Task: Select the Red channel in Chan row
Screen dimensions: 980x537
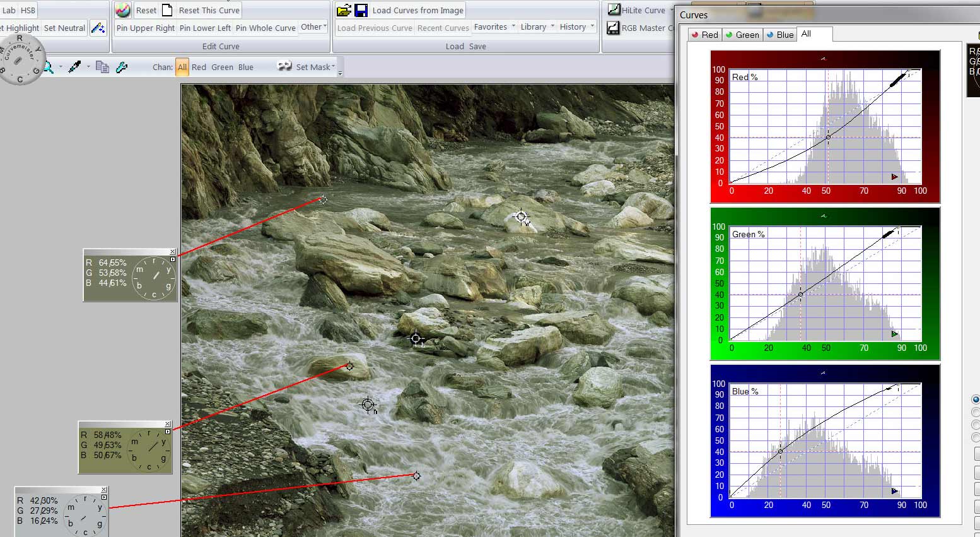Action: (199, 67)
